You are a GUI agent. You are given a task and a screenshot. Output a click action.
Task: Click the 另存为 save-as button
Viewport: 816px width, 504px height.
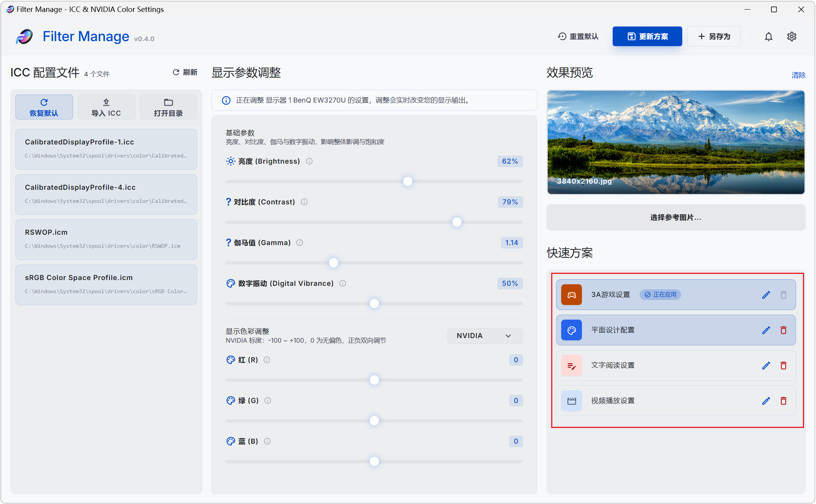714,36
